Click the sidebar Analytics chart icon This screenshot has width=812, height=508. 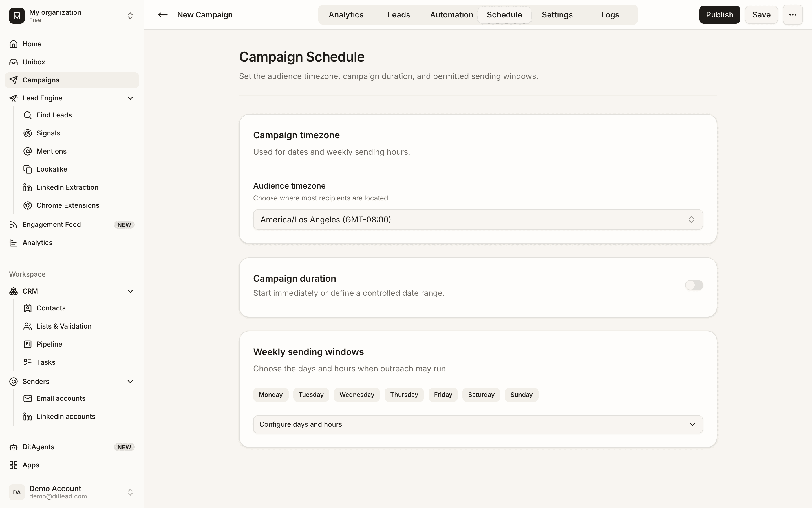pos(14,243)
